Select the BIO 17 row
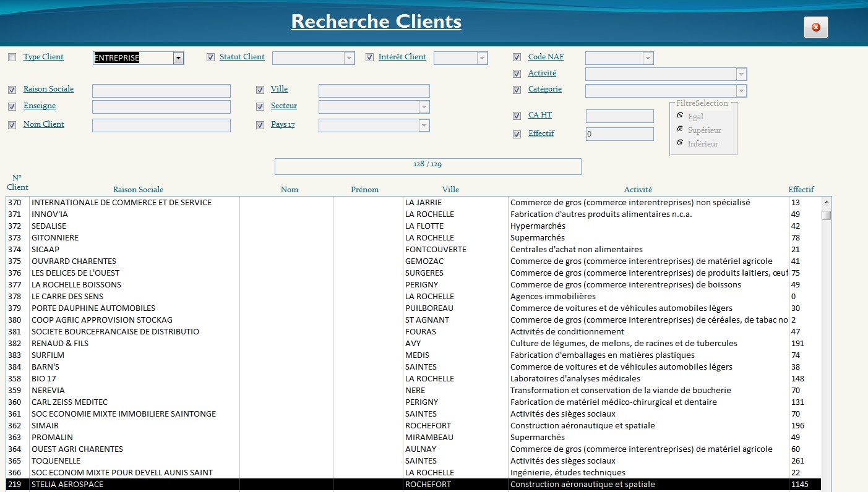 point(413,379)
